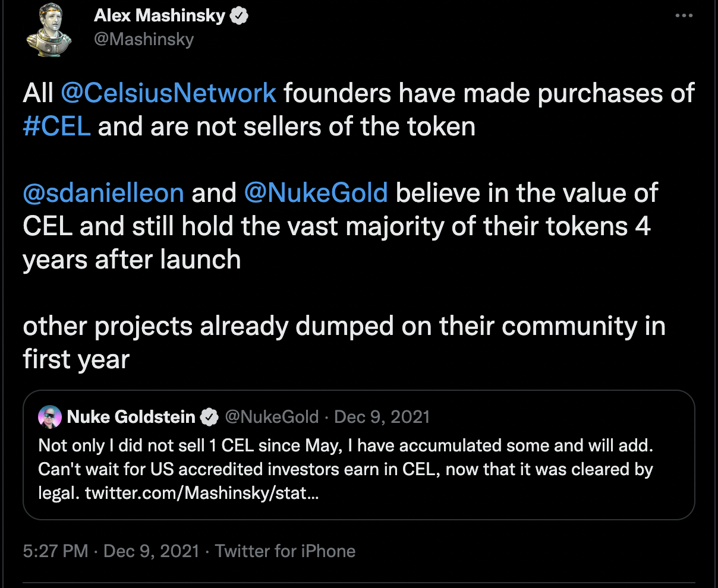Click the Nuke Goldstein name in quoted tweet

131,417
